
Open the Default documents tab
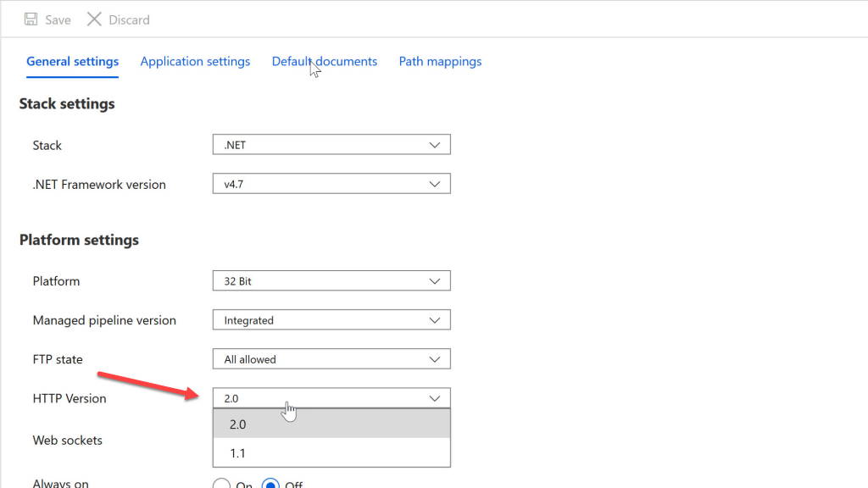(325, 61)
